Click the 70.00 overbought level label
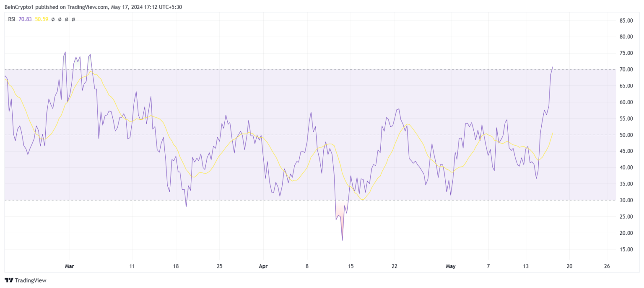644x288 pixels. pos(627,69)
